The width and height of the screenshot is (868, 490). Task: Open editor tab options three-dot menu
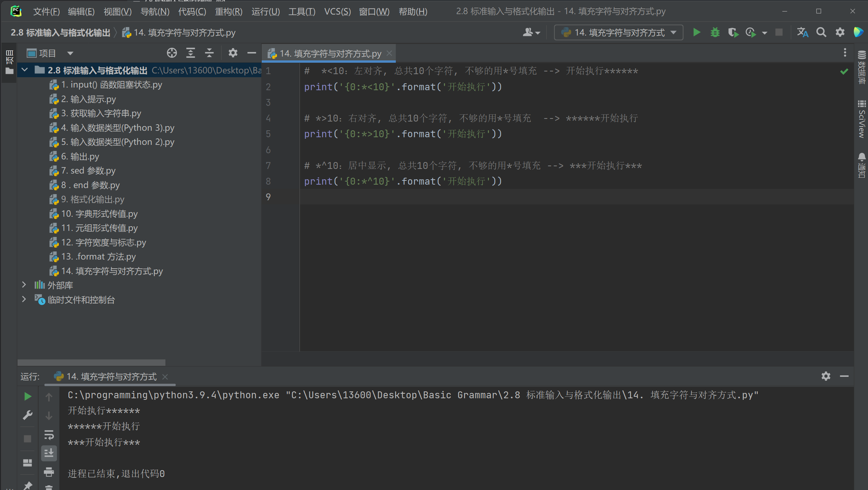click(845, 52)
